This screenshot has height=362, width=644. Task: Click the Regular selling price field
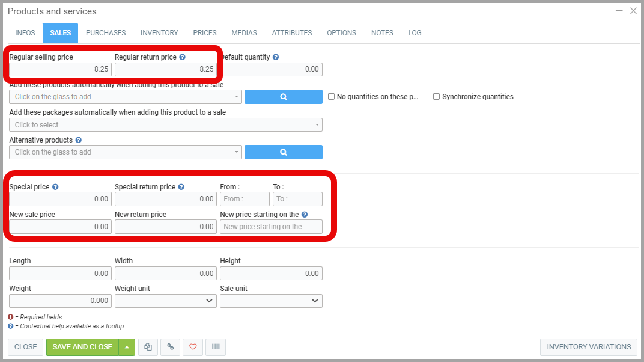tap(60, 69)
